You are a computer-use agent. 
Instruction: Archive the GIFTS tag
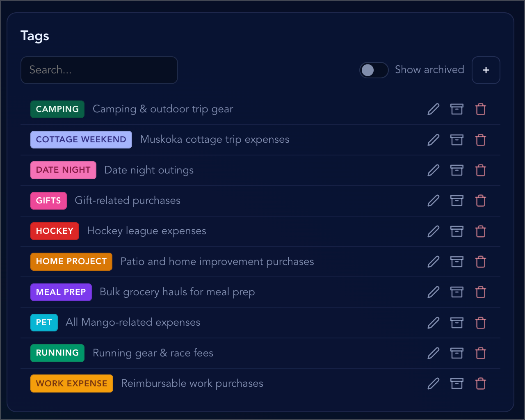tap(457, 201)
